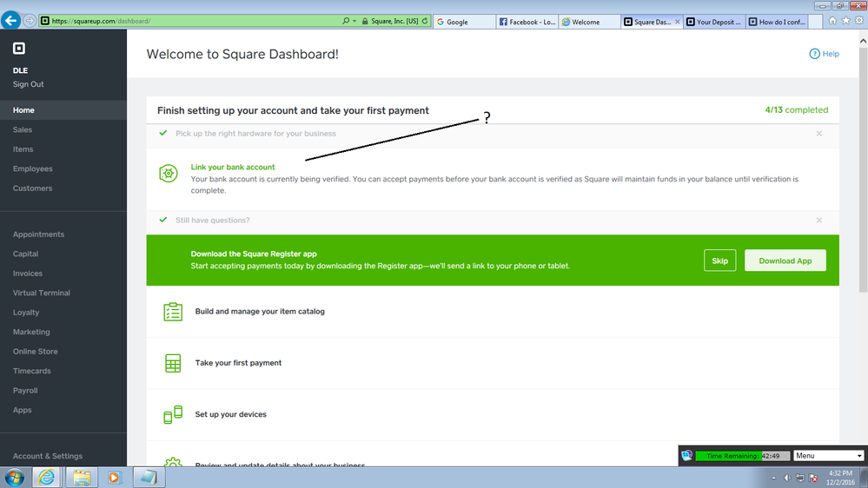Screen dimensions: 868x488
Task: Click the bank verification gear icon
Action: [x=169, y=173]
